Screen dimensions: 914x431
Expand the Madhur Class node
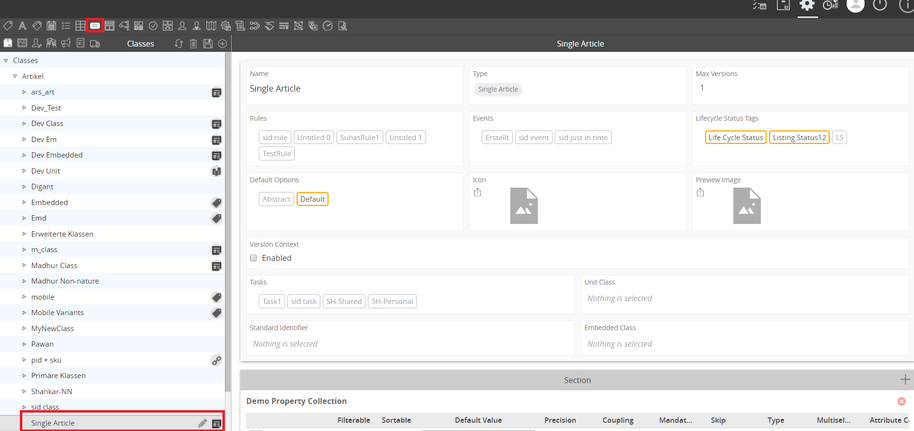pos(24,265)
